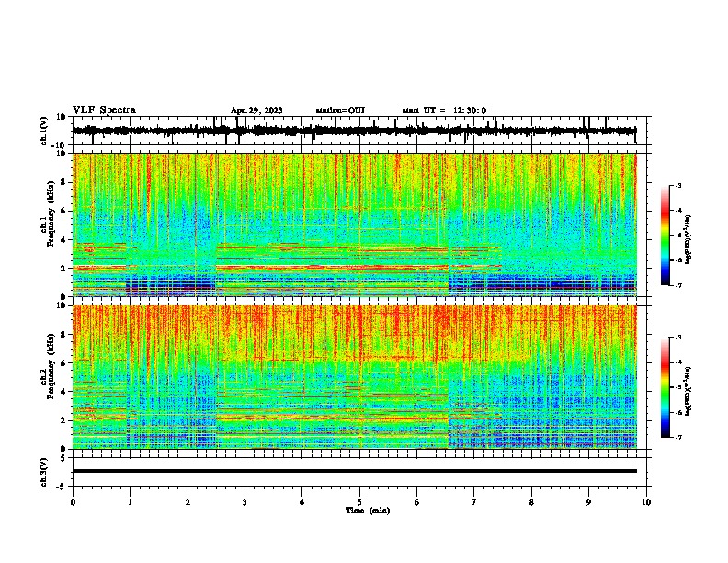728x563 pixels.
Task: Click the ch.1 frequency axis "6" tick label
Action: point(63,211)
